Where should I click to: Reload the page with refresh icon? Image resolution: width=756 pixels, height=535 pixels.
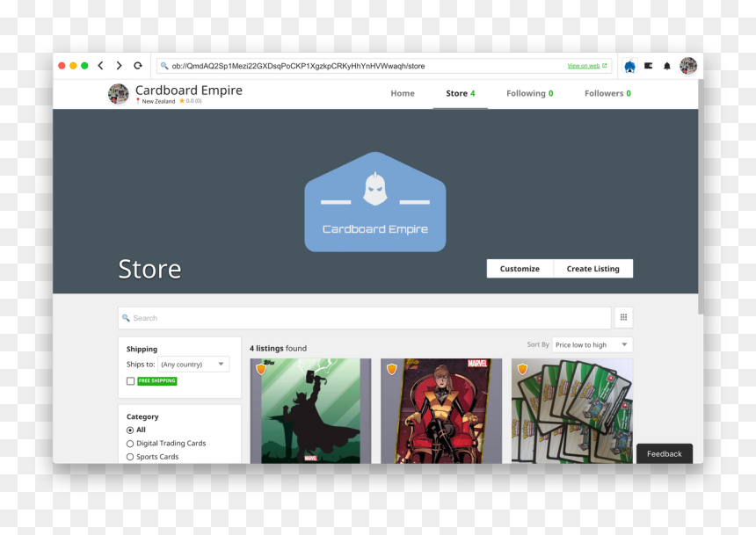[138, 66]
